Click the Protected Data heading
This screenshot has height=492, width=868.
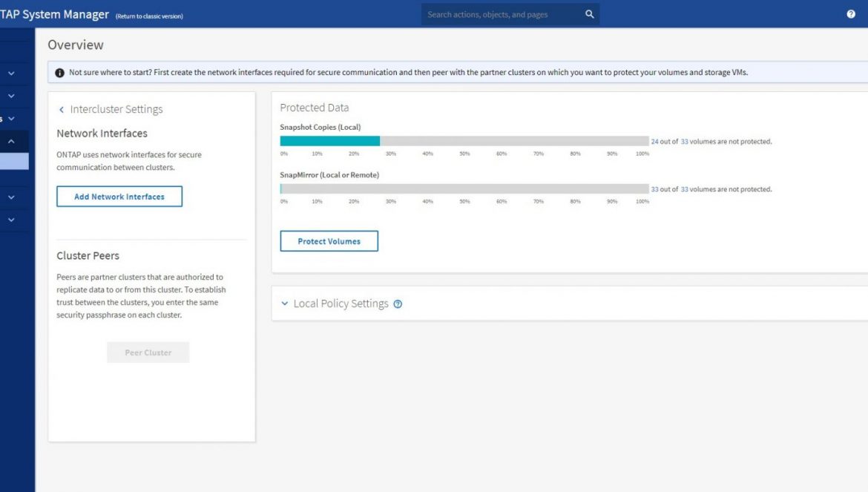315,108
